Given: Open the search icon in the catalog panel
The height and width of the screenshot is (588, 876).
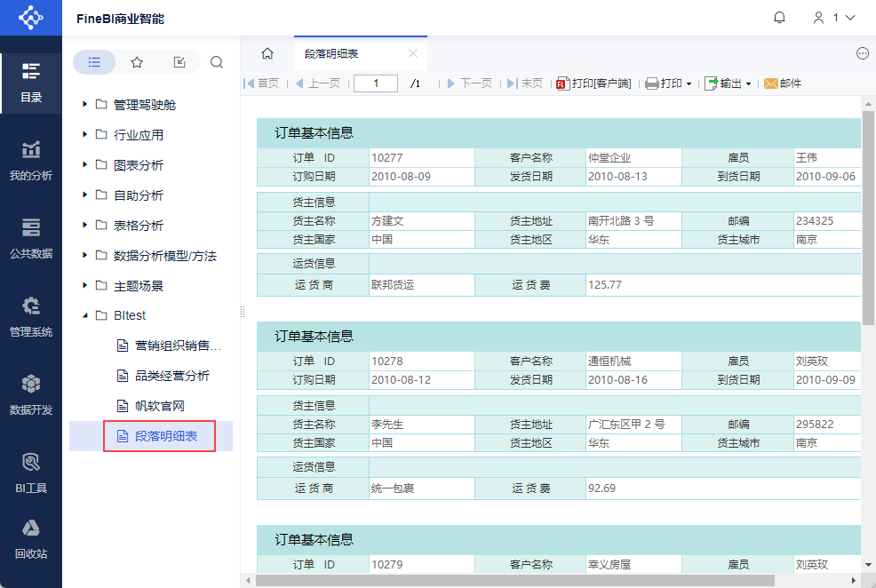Looking at the screenshot, I should click(216, 62).
